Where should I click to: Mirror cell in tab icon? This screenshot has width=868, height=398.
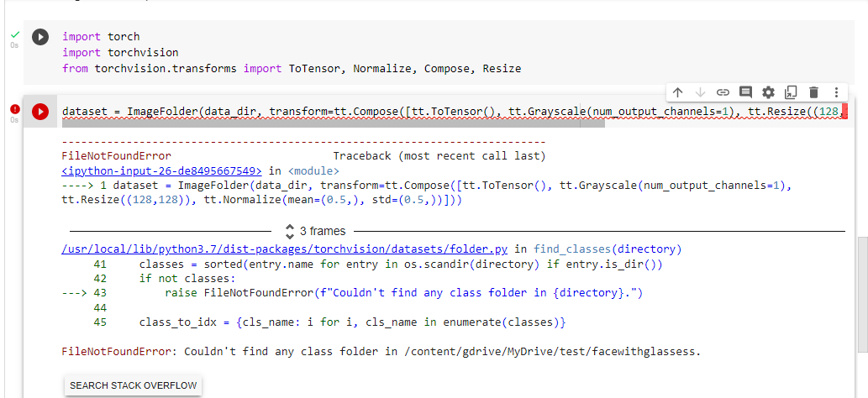[x=790, y=92]
